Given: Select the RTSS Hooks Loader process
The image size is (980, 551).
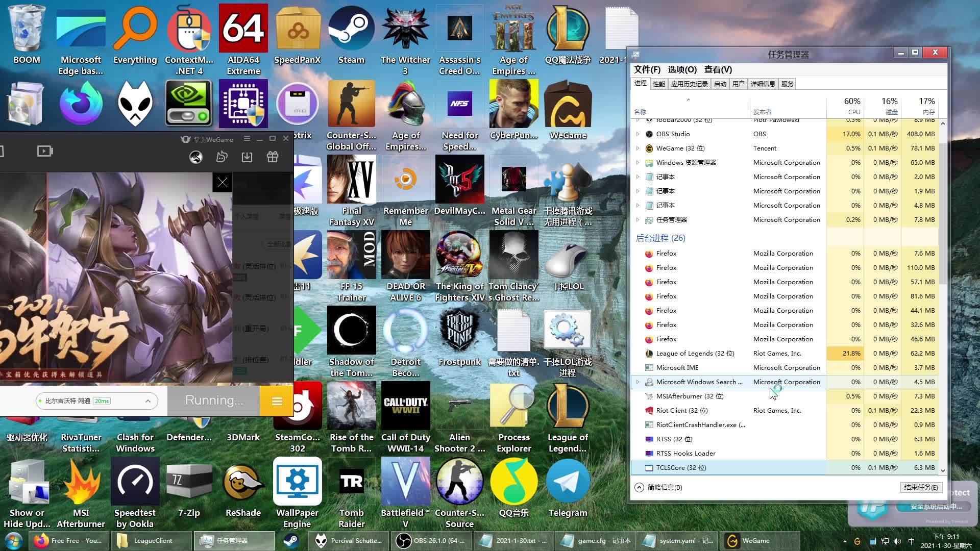Looking at the screenshot, I should coord(785,454).
